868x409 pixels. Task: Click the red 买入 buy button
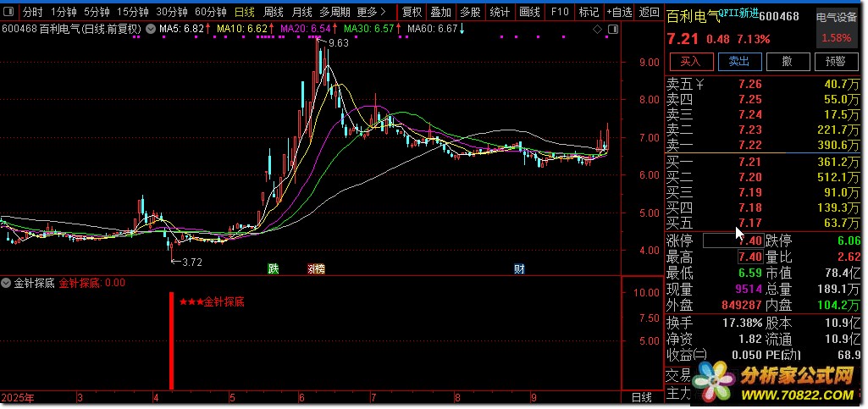click(690, 62)
